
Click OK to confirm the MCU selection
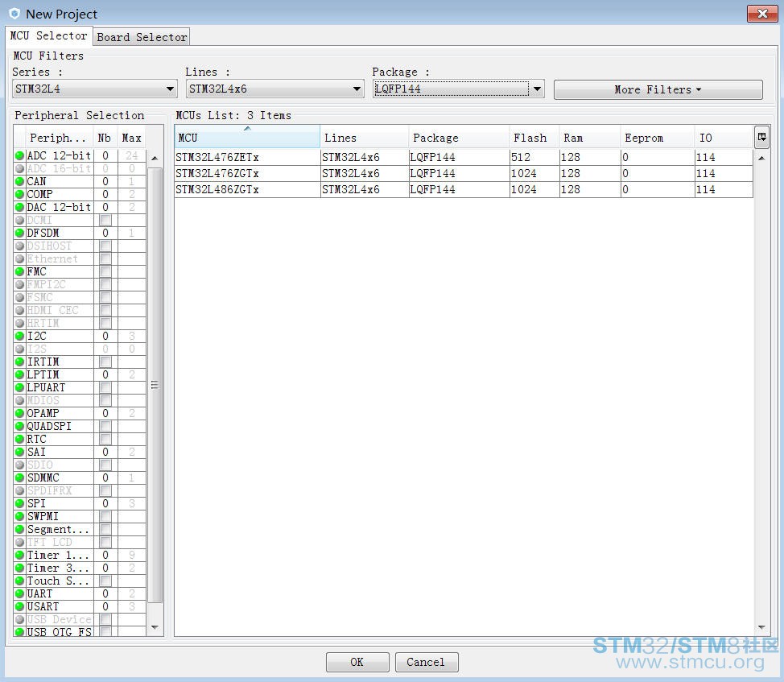(357, 662)
